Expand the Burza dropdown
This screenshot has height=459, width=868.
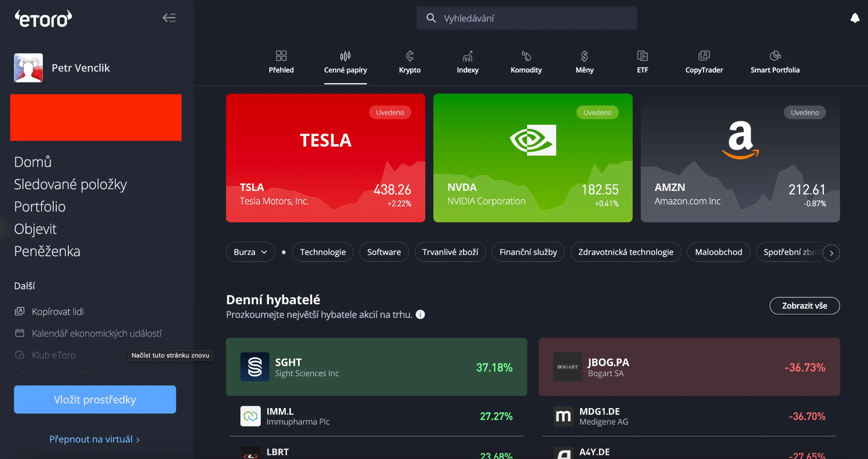pyautogui.click(x=250, y=252)
